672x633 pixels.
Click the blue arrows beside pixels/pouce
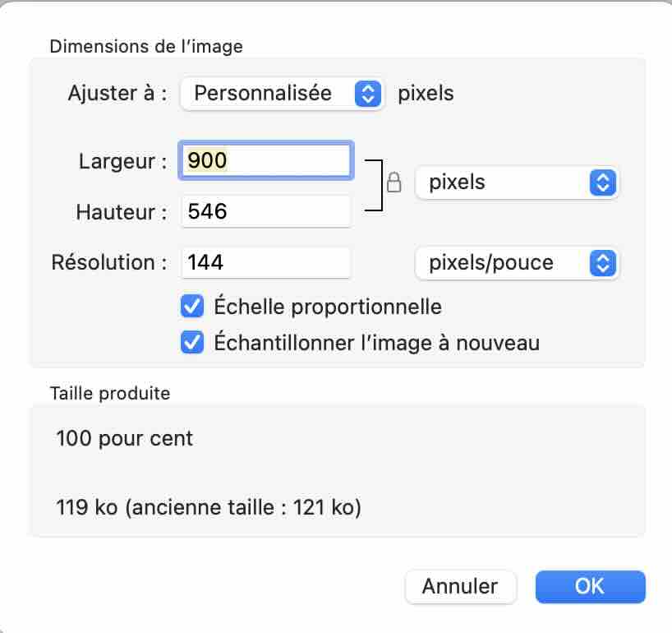(x=602, y=263)
